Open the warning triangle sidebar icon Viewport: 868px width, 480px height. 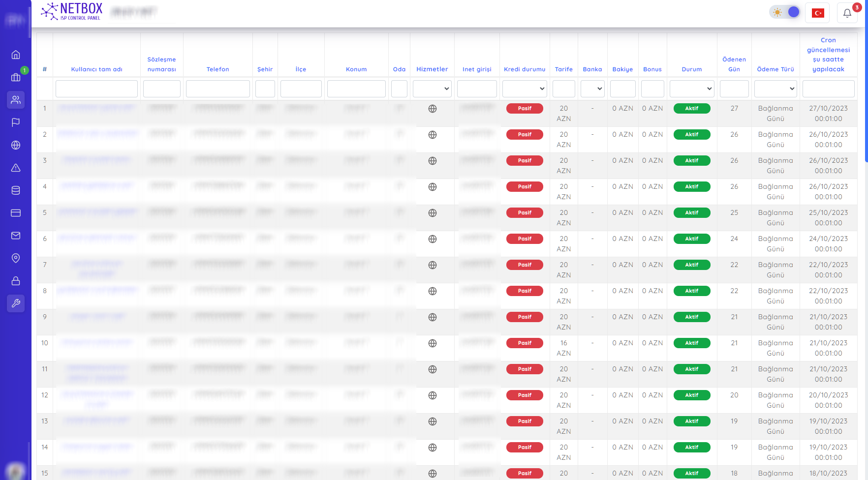16,168
